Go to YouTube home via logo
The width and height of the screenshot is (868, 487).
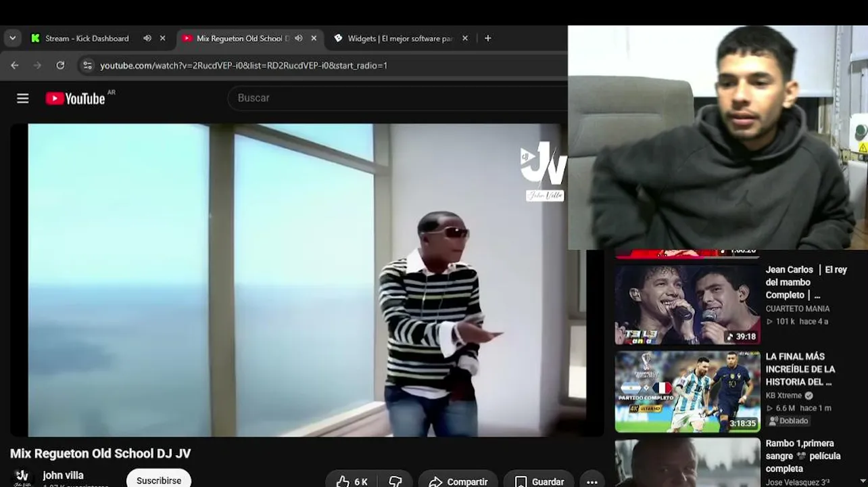point(75,99)
